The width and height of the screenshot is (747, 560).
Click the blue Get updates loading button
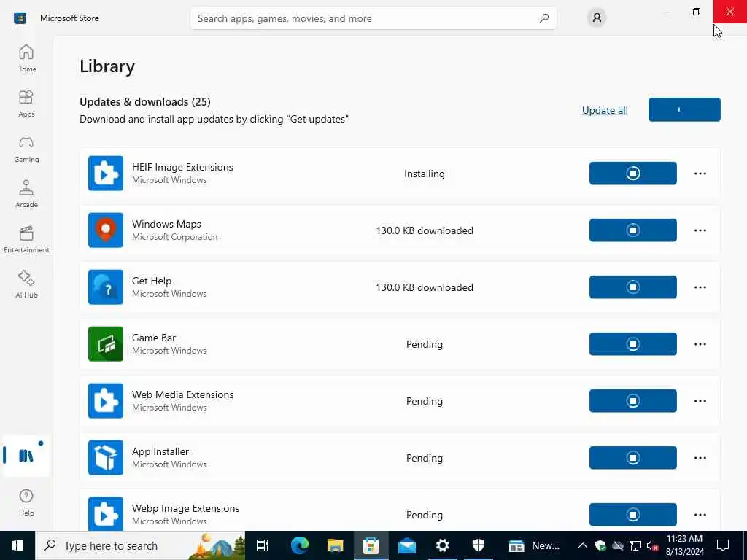point(684,109)
